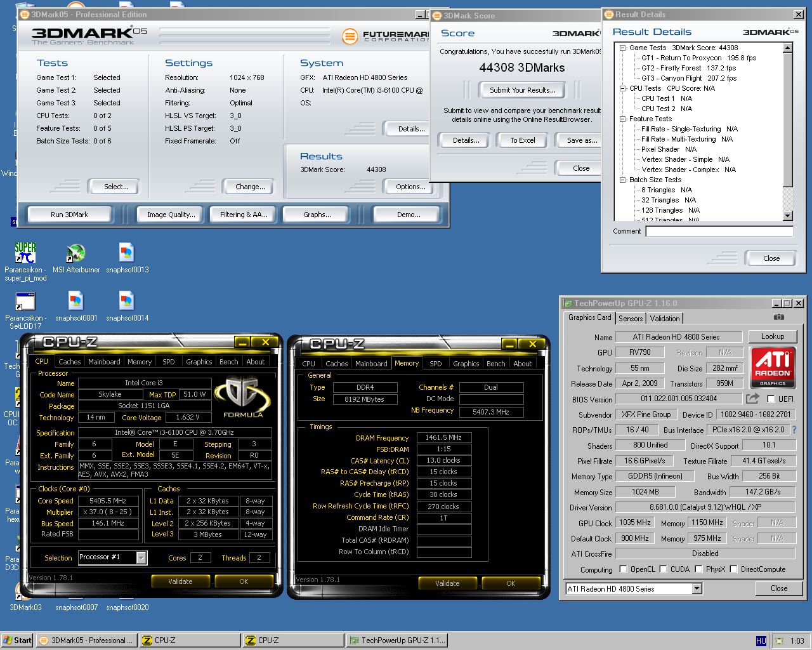This screenshot has height=650, width=812.
Task: Open the Graphics tab in CPU-Z processor window
Action: coord(199,362)
